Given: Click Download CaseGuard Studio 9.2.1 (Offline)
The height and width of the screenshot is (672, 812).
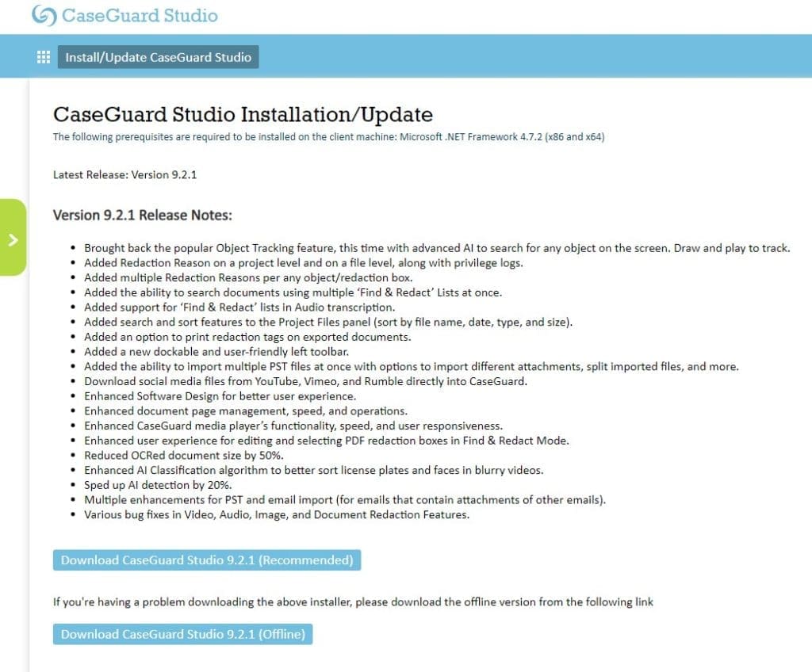Looking at the screenshot, I should [x=182, y=634].
